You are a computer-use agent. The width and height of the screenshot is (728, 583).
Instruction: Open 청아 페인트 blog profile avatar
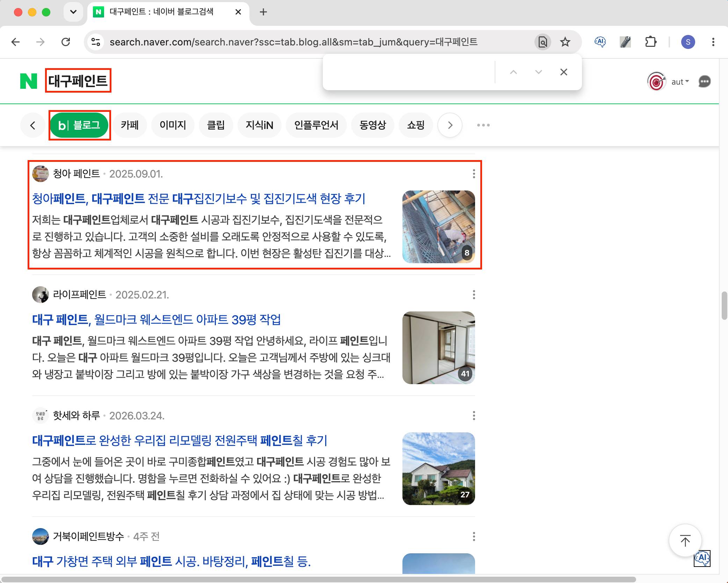click(41, 174)
